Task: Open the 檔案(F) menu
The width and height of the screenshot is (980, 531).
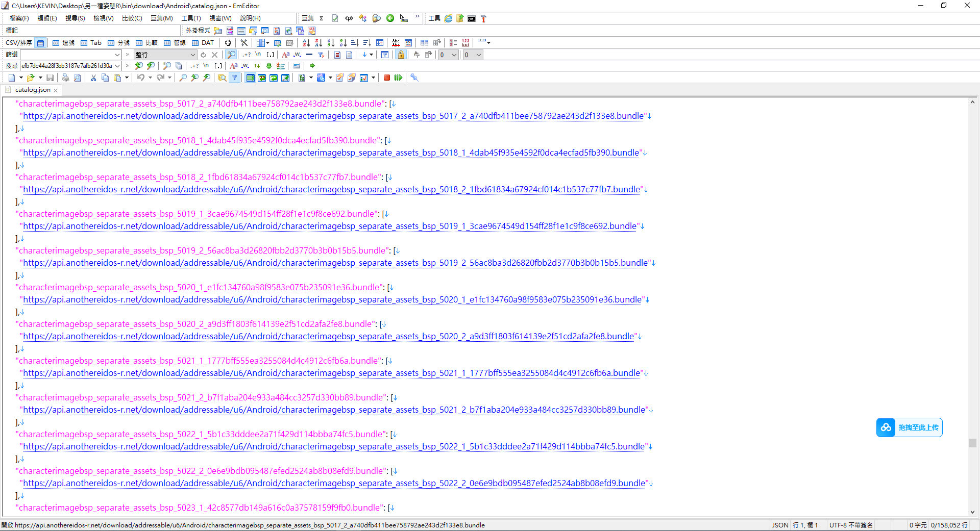Action: [x=19, y=18]
